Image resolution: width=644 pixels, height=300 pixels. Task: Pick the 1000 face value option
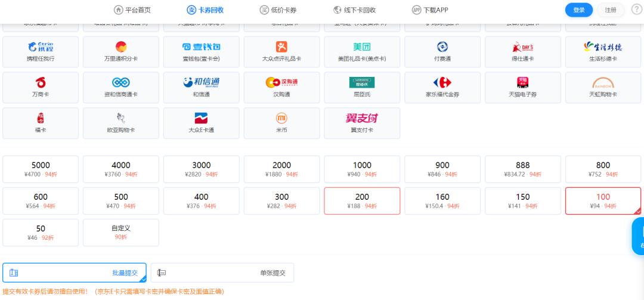click(362, 169)
